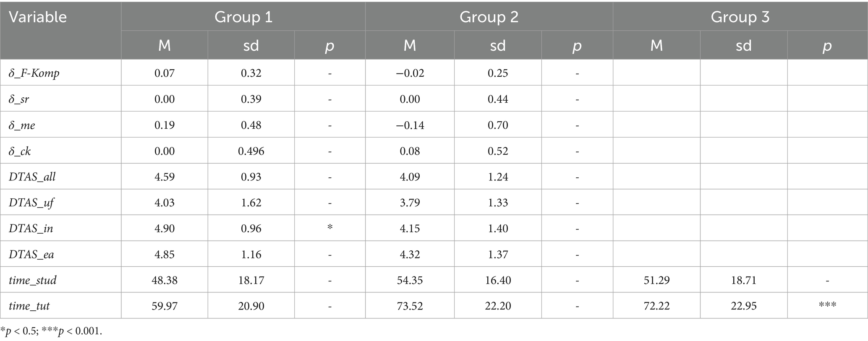
Task: Click the M header under Group 3
Action: pos(656,45)
